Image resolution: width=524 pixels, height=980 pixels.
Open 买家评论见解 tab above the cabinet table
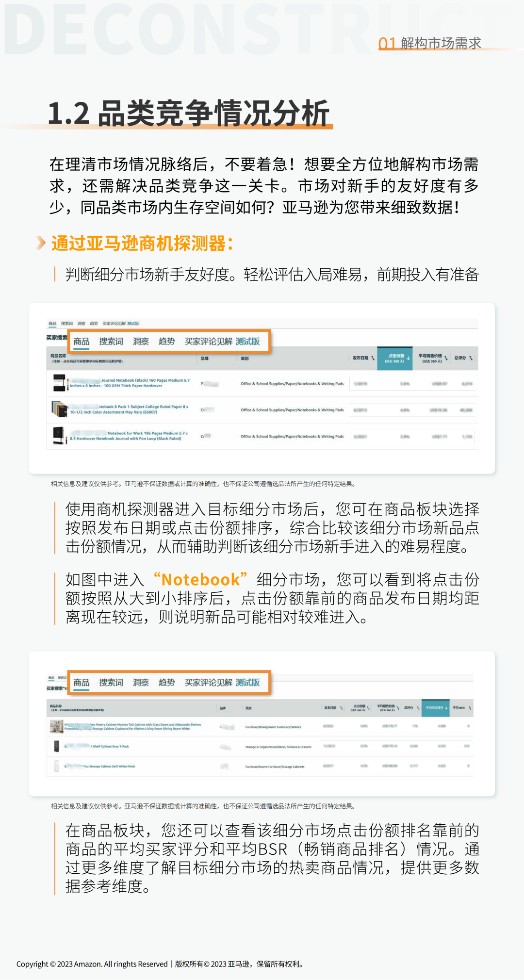click(x=208, y=683)
